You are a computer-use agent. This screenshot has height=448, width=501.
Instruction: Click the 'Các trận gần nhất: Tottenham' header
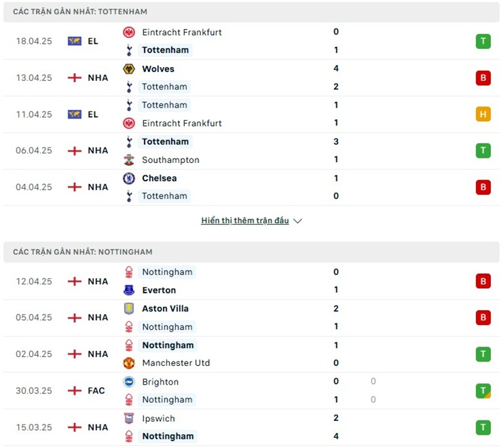click(80, 12)
